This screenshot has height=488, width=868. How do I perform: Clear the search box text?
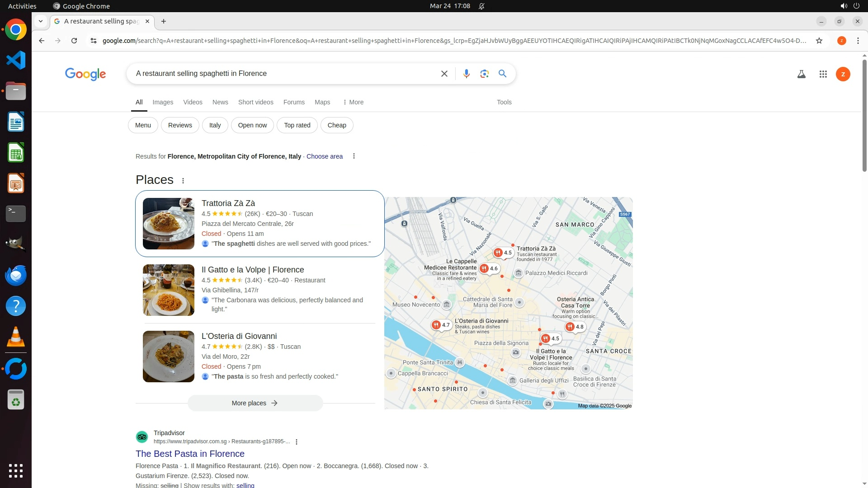coord(444,74)
